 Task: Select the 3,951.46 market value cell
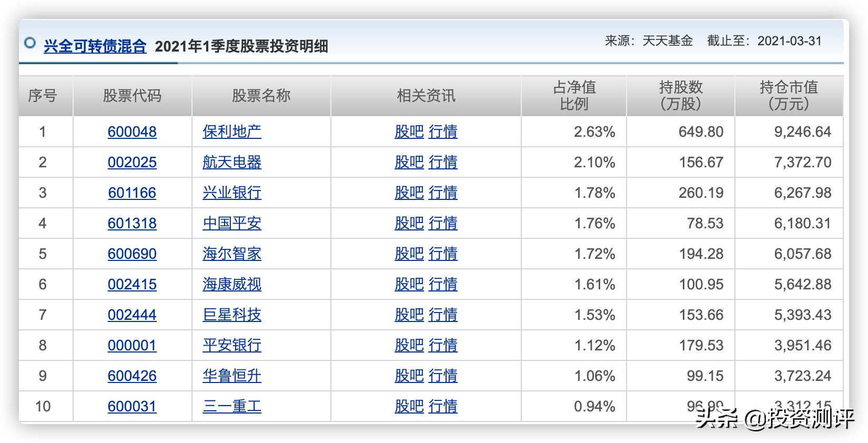tap(789, 345)
